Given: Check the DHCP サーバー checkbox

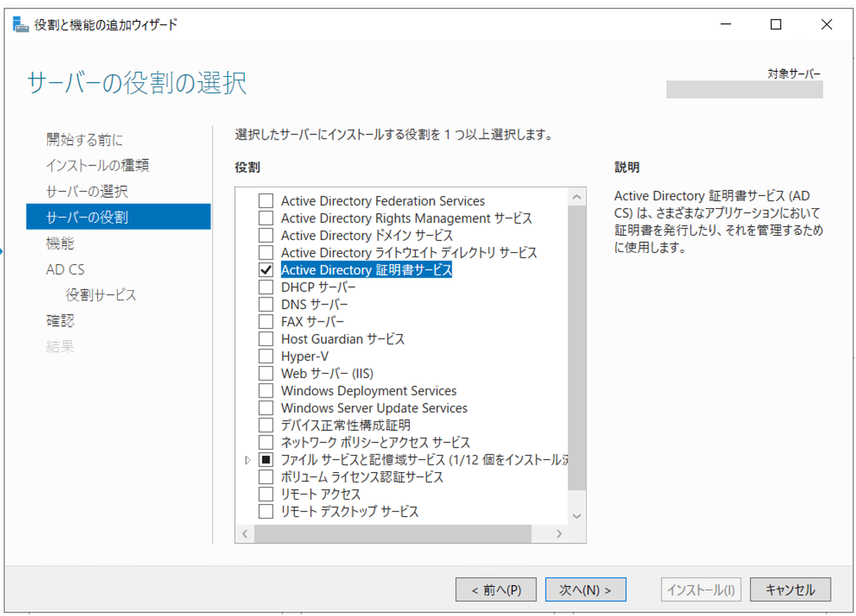Looking at the screenshot, I should tap(266, 287).
